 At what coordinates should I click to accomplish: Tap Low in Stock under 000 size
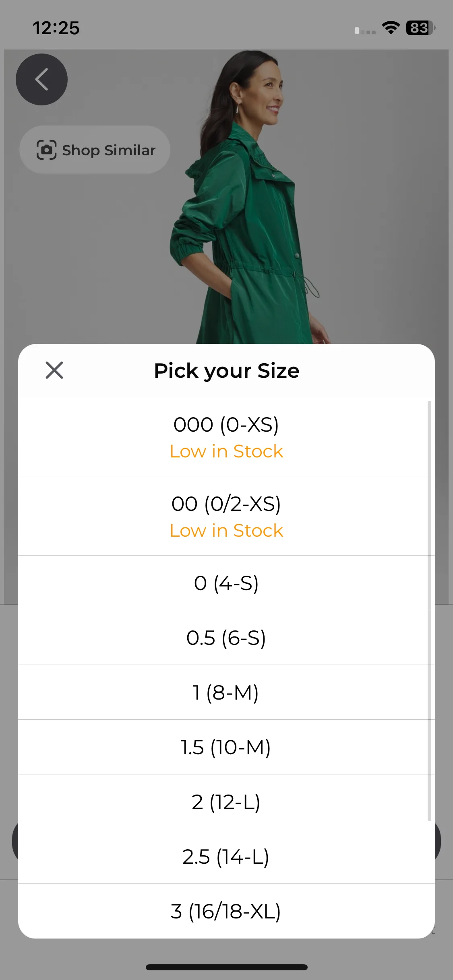click(x=226, y=451)
